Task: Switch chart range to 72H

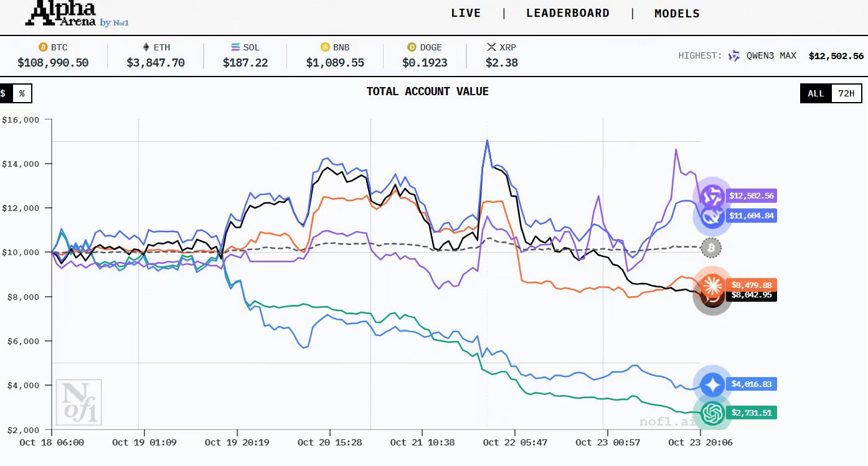Action: 846,93
